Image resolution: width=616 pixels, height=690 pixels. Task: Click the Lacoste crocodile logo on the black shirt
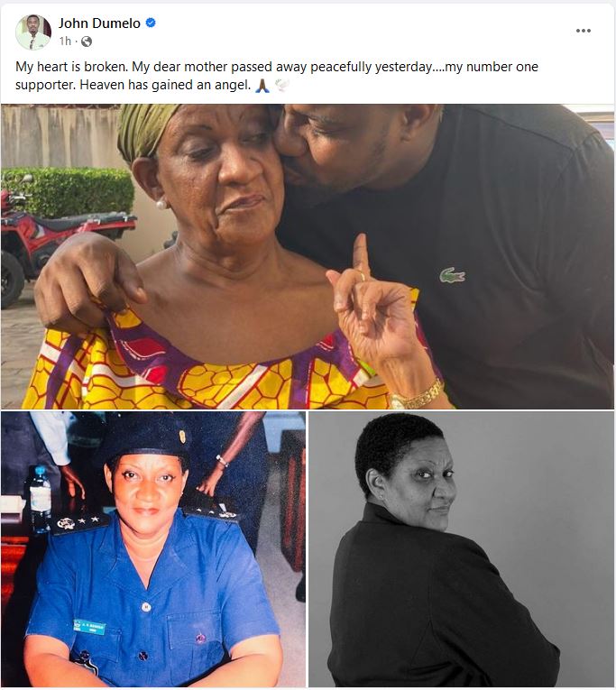click(x=453, y=275)
